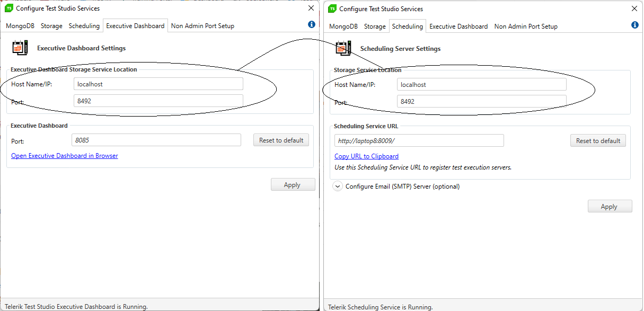Viewport: 644px width, 311px height.
Task: Open MongoDB tab in the right window
Action: [343, 26]
